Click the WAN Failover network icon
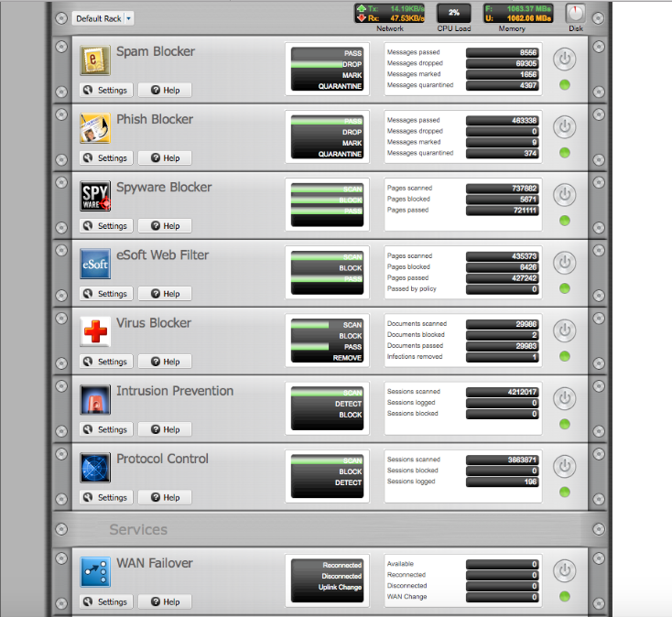 click(x=95, y=572)
